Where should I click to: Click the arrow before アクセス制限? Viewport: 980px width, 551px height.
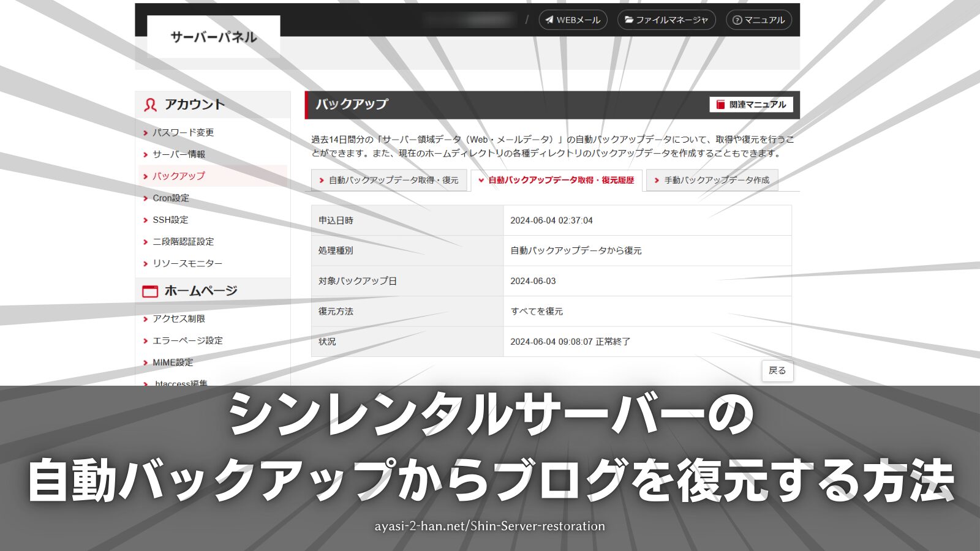(146, 319)
